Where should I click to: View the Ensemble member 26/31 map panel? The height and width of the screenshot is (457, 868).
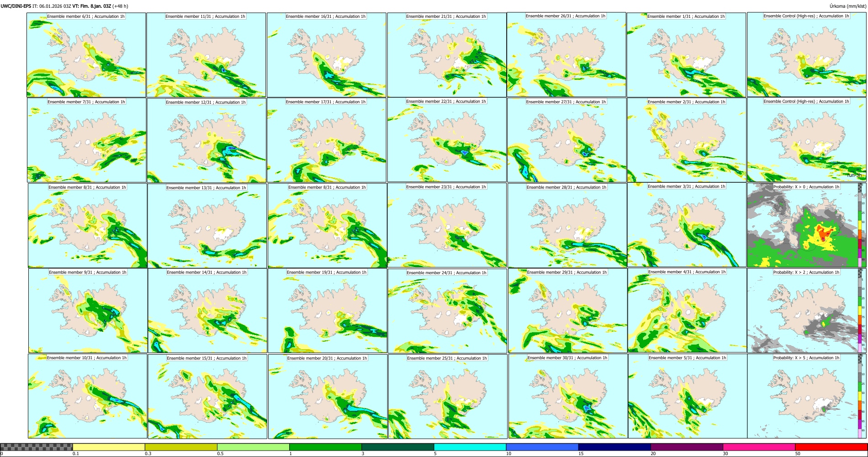coord(566,54)
